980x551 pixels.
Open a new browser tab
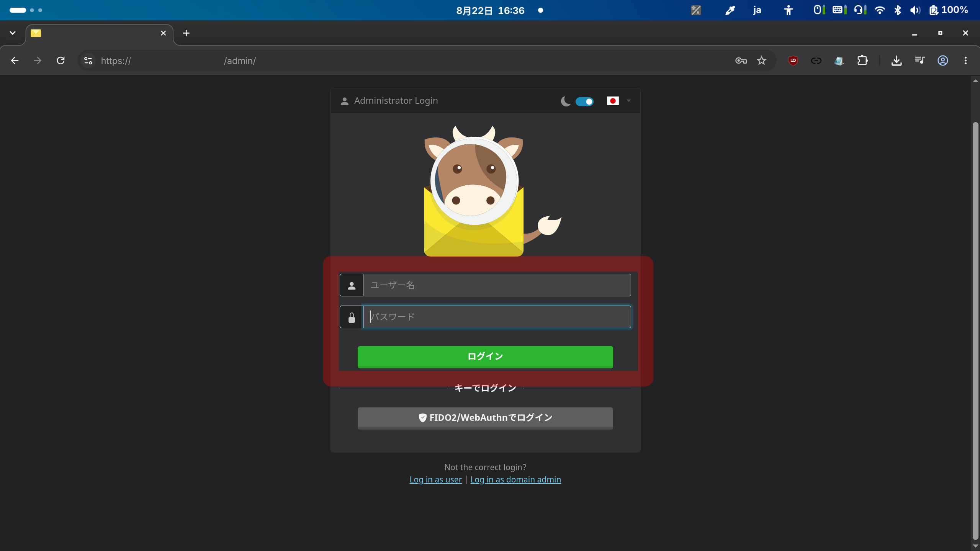(186, 33)
